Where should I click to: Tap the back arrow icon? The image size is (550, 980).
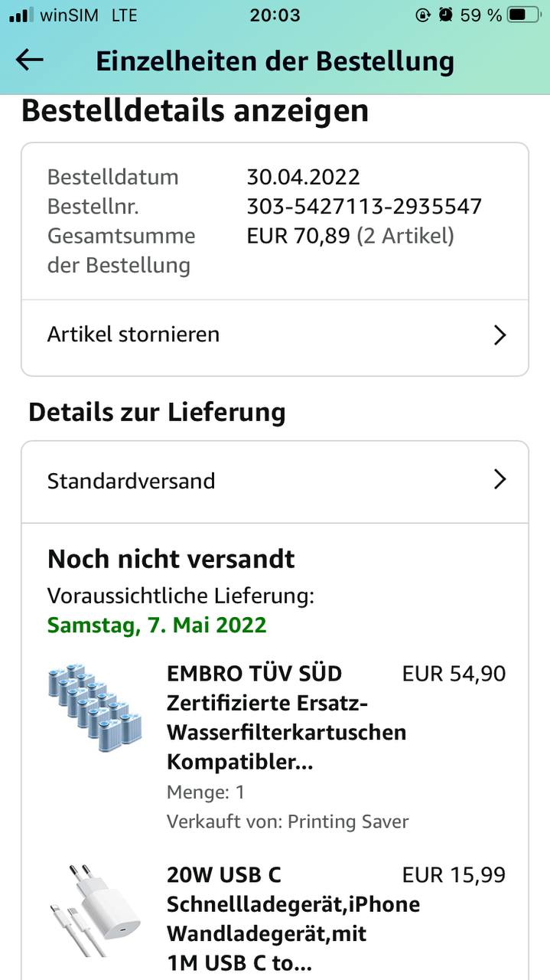[30, 60]
